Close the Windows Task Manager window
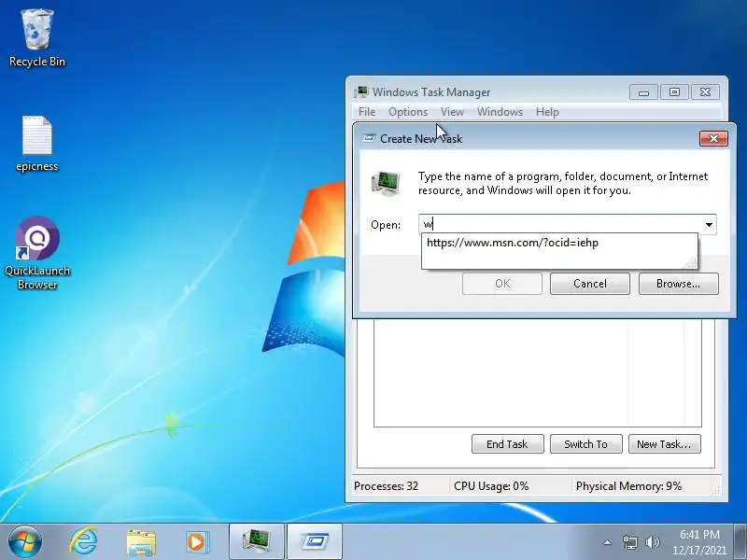The image size is (747, 560). pyautogui.click(x=706, y=91)
